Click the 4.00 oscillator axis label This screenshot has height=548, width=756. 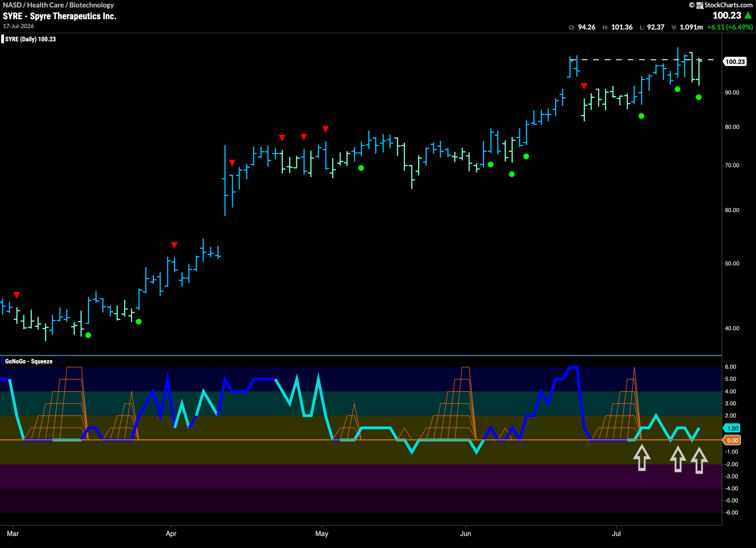click(x=730, y=391)
